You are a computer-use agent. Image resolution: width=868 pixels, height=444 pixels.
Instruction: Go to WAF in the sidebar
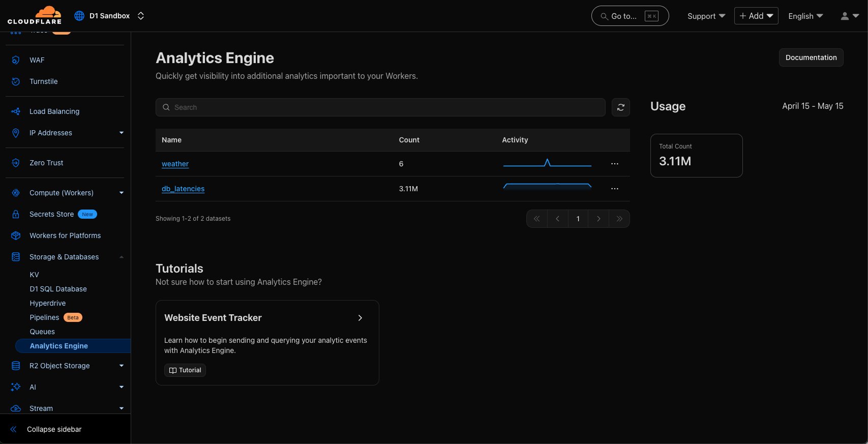pos(37,60)
